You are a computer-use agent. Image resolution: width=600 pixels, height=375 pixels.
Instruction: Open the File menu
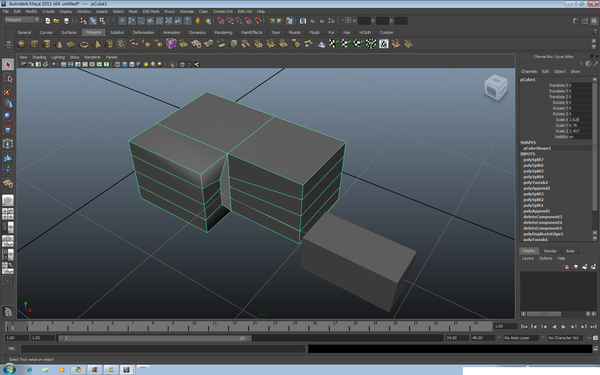(x=6, y=11)
